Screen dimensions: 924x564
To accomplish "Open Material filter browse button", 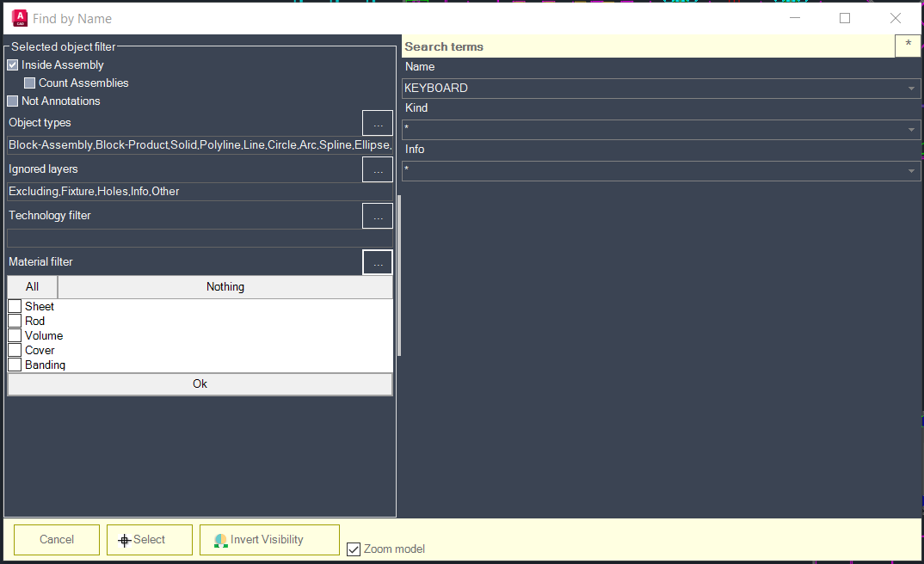I will [x=378, y=262].
